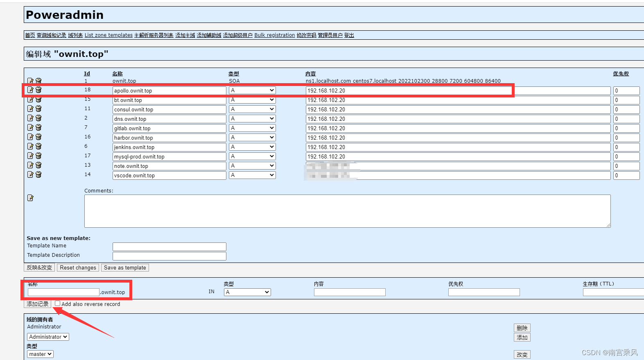Click the edit icon for vscode.ownit.top record
This screenshot has width=644, height=360.
[30, 174]
